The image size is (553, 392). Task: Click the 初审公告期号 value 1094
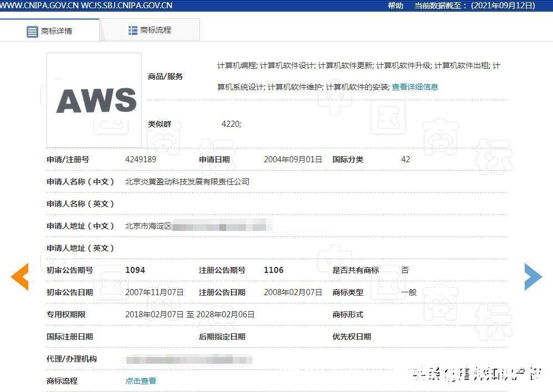coord(135,270)
